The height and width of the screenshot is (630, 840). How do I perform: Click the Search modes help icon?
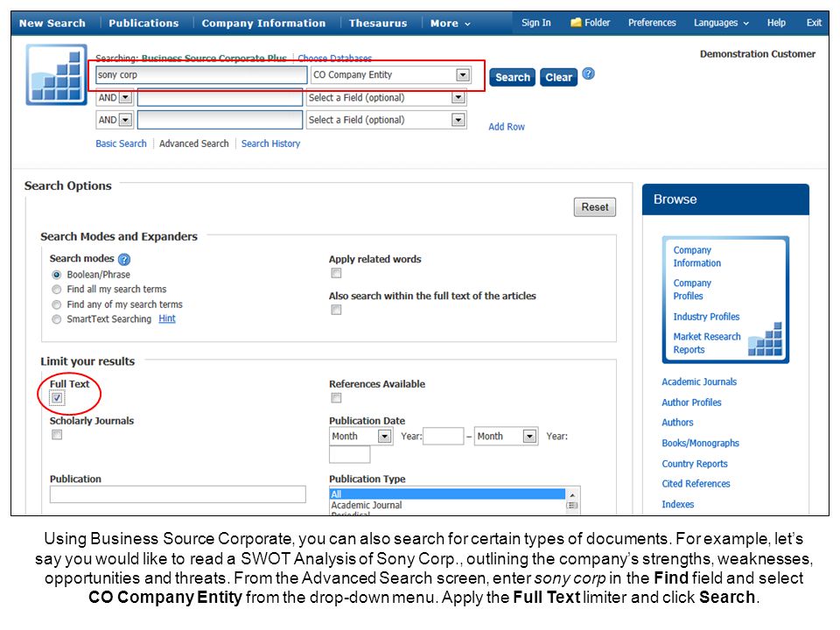123,259
